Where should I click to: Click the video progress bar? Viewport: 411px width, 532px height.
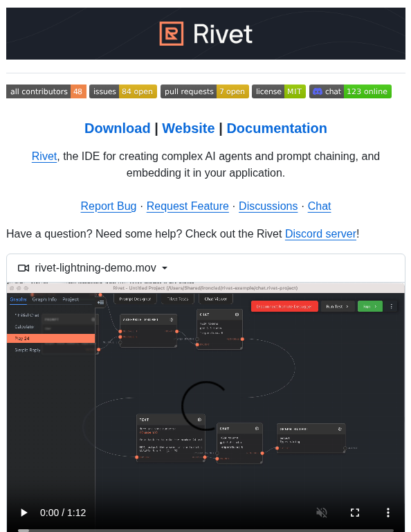point(205,530)
